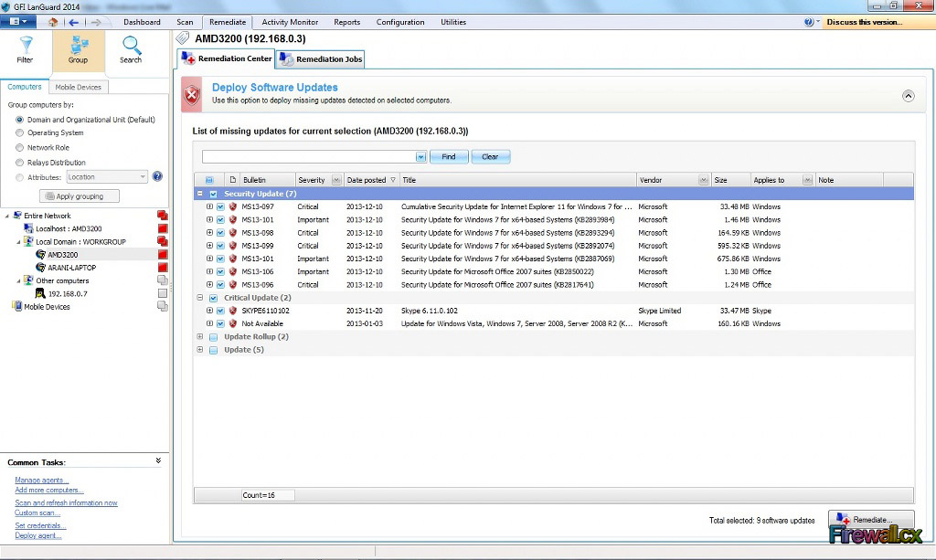Switch to the Remediation Jobs tab
This screenshot has width=936, height=560.
click(321, 59)
